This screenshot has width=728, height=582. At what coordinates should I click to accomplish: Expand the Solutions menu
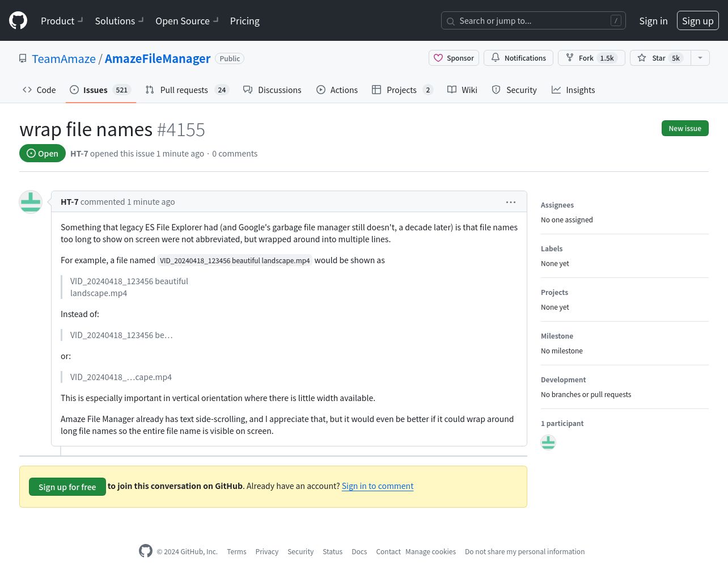tap(119, 21)
